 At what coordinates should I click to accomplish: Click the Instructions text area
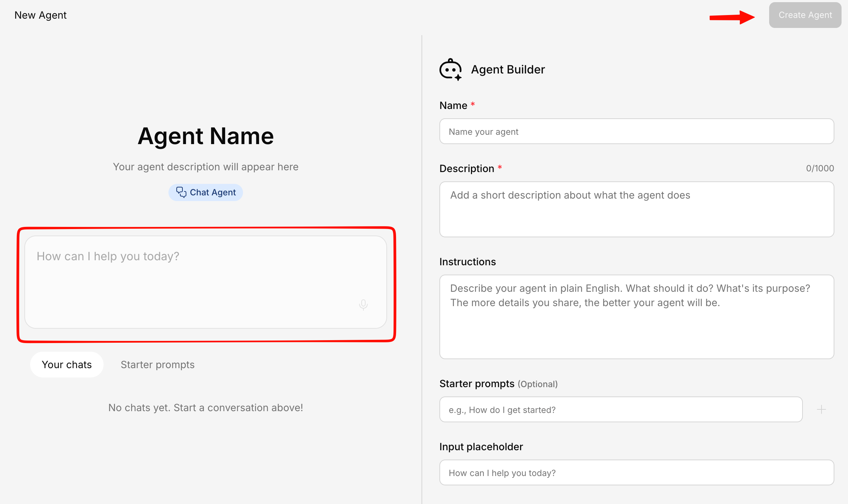(636, 317)
